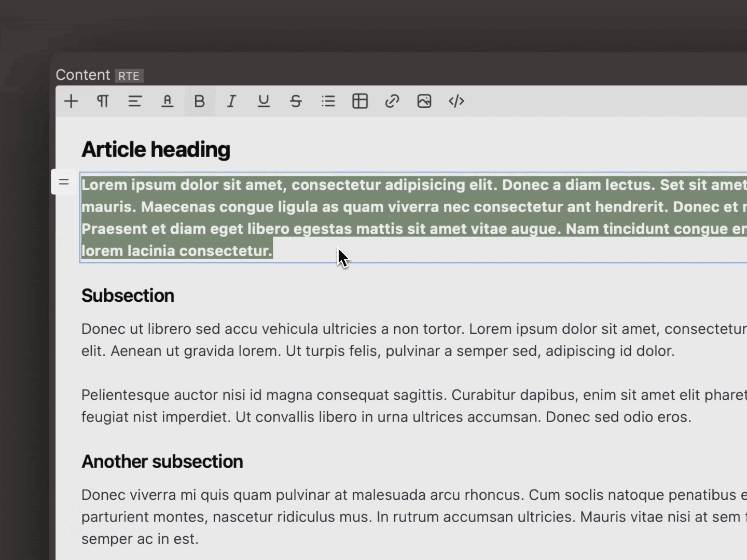Toggle bold on the selected paragraph
The image size is (747, 560).
pyautogui.click(x=200, y=101)
